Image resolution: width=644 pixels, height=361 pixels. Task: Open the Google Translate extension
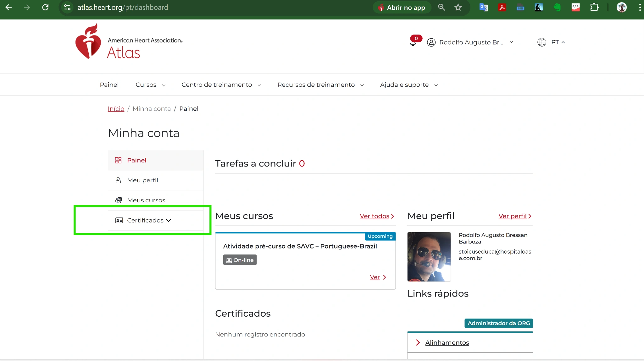point(483,7)
